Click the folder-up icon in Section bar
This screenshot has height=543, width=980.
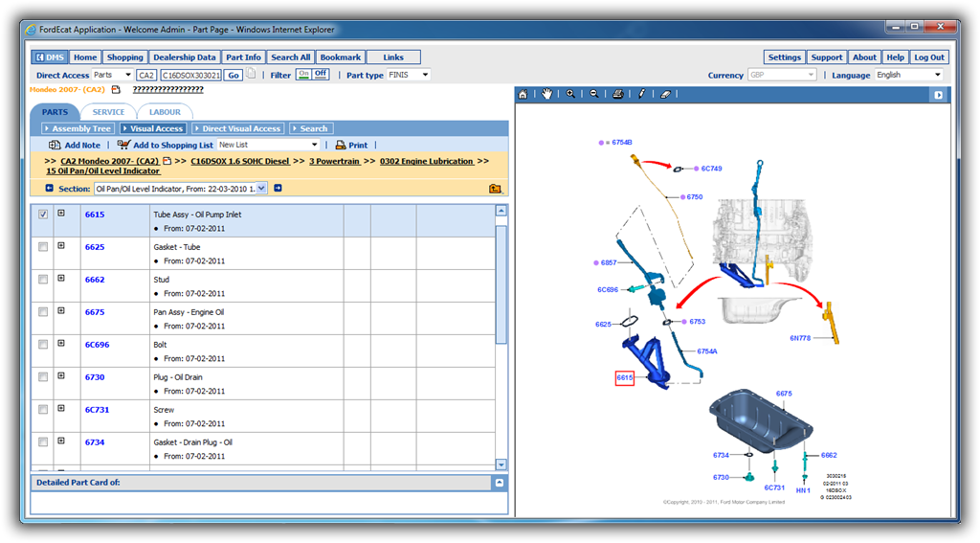(x=495, y=188)
